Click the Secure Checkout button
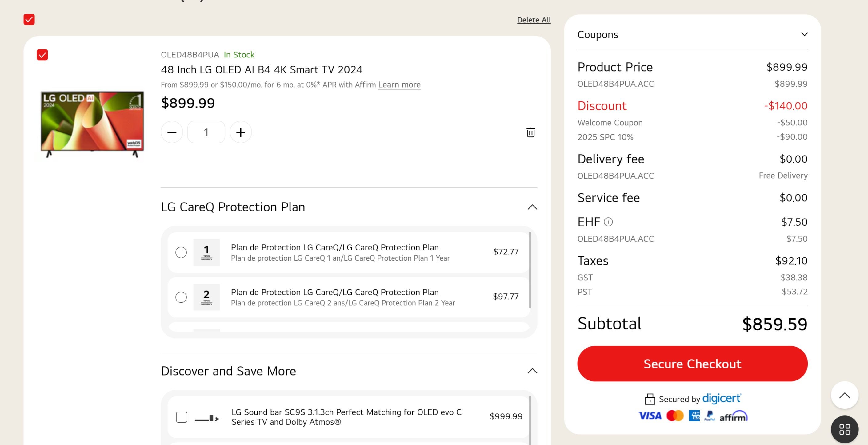The height and width of the screenshot is (445, 868). (x=692, y=364)
